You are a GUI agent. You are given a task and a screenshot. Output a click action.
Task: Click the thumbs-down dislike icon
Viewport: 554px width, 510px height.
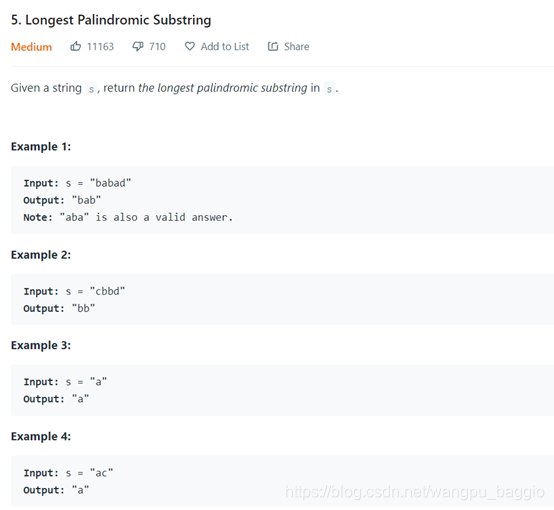point(138,46)
